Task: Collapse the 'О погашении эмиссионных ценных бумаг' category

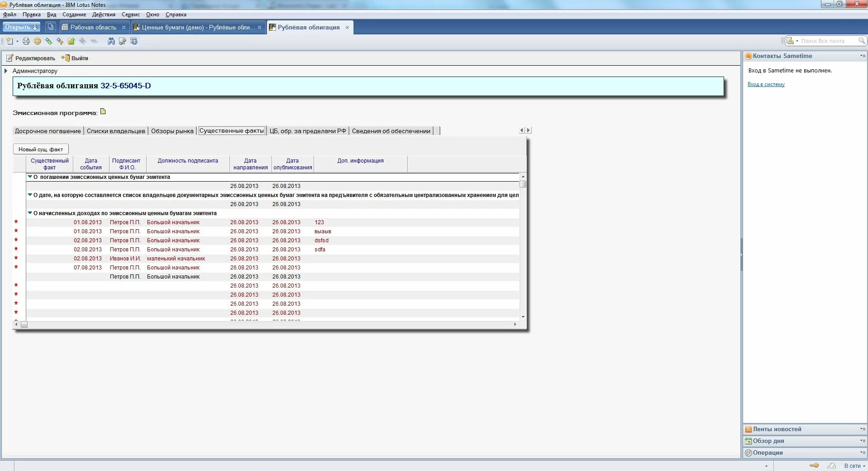Action: 30,177
